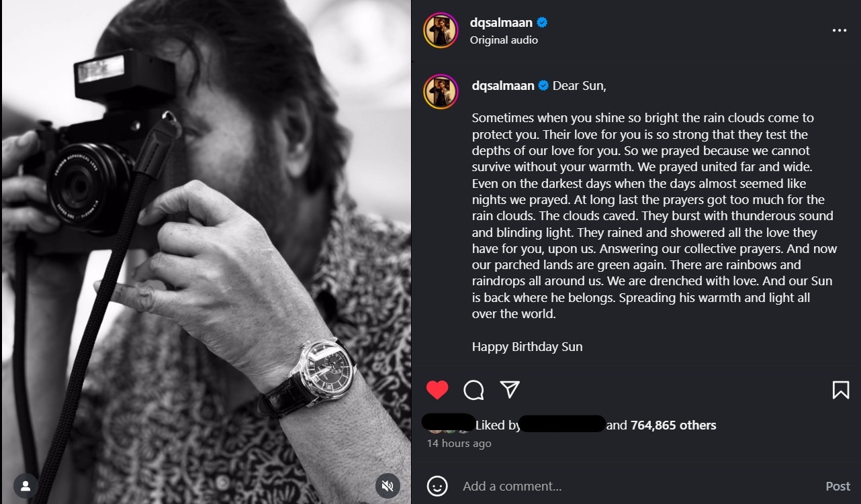Open the three-dot more options menu
This screenshot has height=504, width=861.
click(x=839, y=31)
